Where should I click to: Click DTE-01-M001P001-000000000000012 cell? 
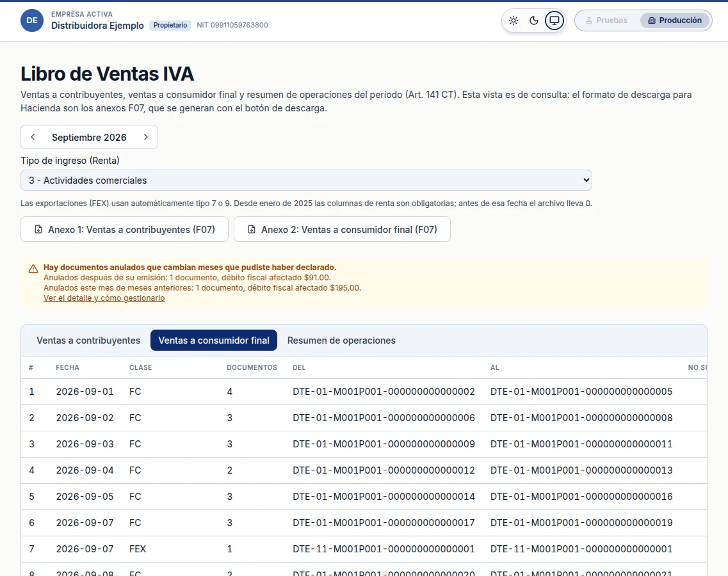pyautogui.click(x=384, y=470)
